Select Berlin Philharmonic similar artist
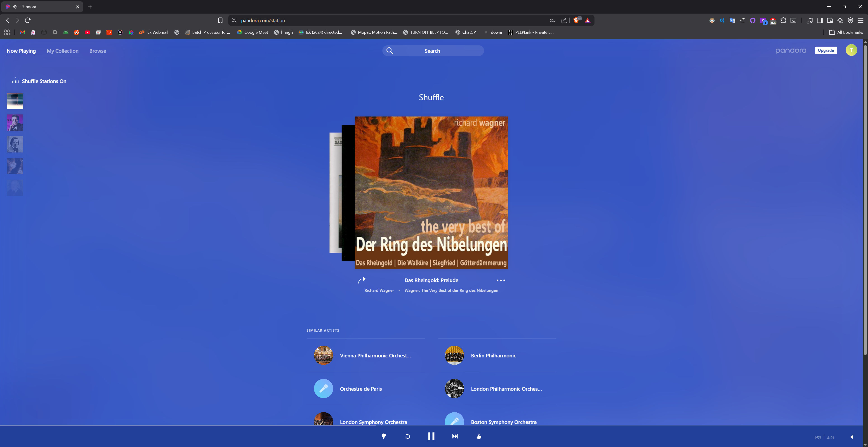 493,355
